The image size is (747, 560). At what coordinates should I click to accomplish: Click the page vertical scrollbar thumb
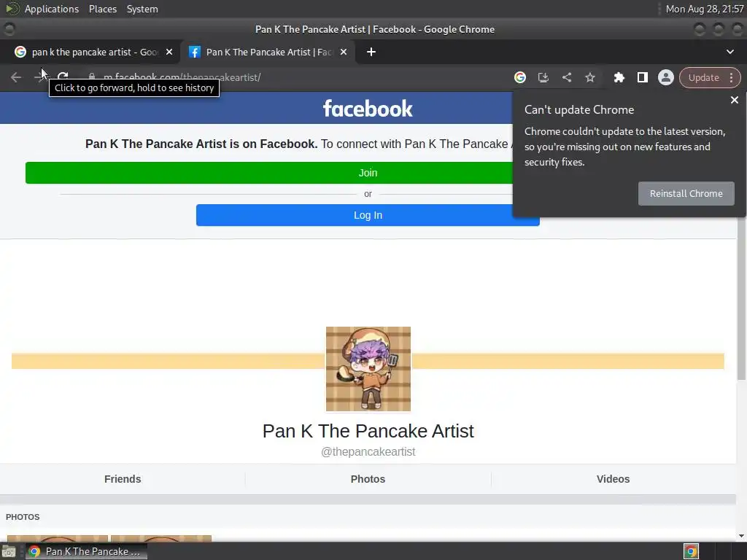pos(741,238)
